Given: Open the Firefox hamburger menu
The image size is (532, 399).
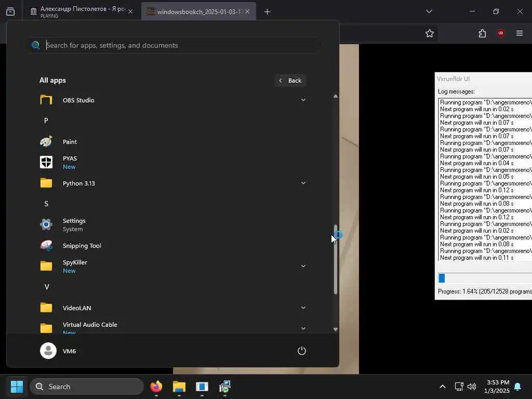Looking at the screenshot, I should tap(520, 33).
